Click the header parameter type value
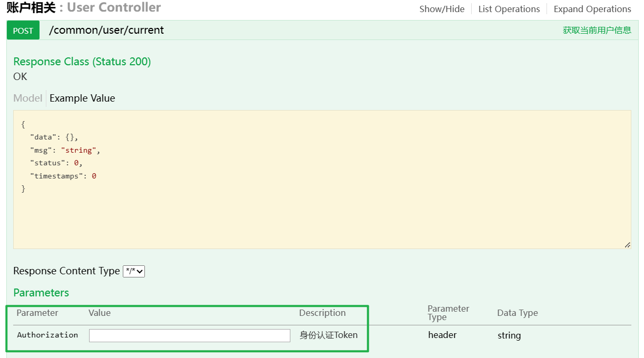644x358 pixels. pyautogui.click(x=442, y=335)
